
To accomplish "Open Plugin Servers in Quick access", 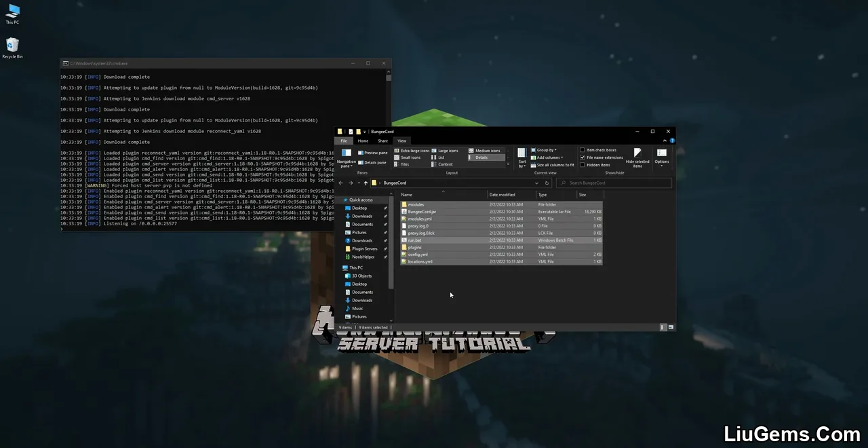I will 364,248.
